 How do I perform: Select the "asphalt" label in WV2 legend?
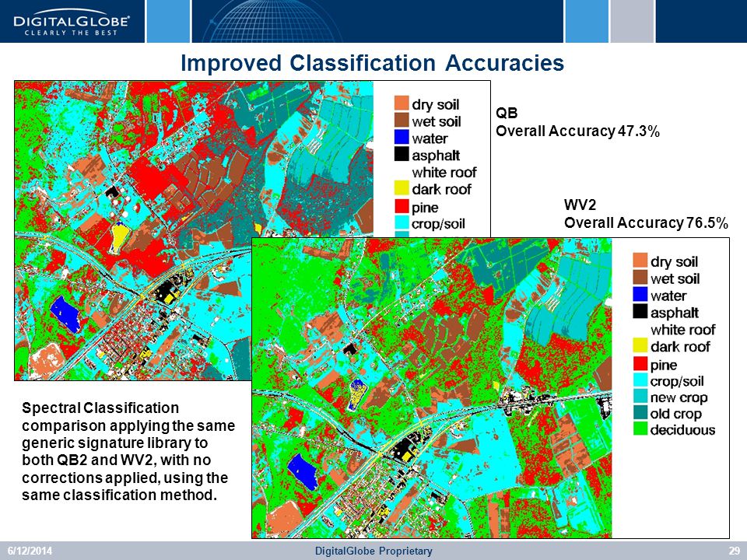pyautogui.click(x=675, y=313)
